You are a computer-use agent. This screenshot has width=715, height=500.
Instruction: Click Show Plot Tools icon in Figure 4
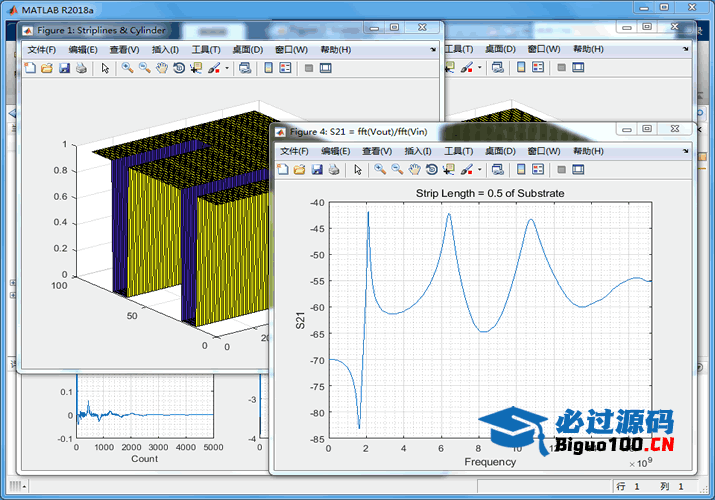[578, 170]
